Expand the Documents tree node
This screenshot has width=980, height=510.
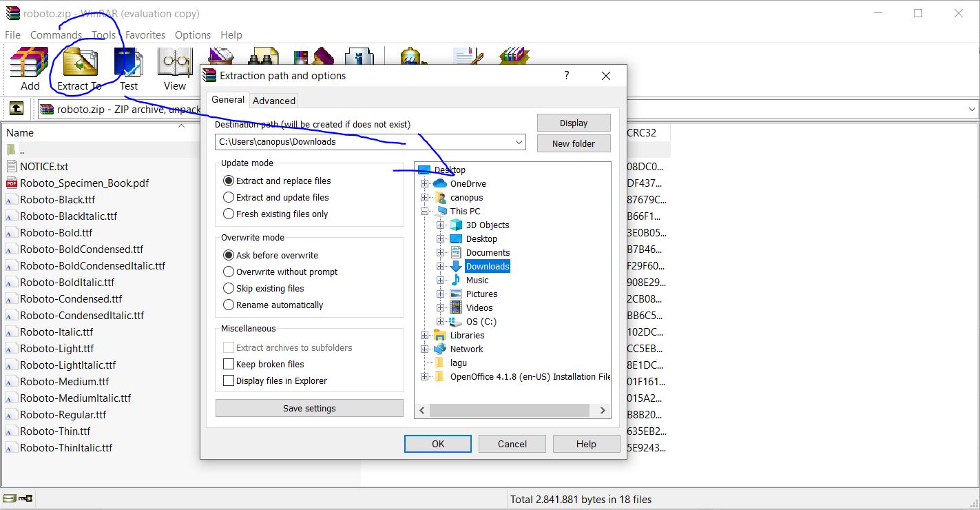(441, 253)
